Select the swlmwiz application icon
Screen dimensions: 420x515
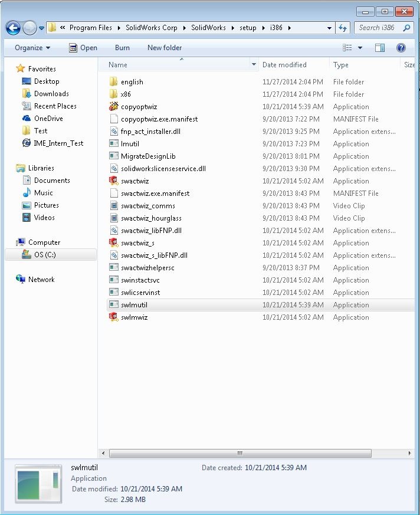pos(114,317)
